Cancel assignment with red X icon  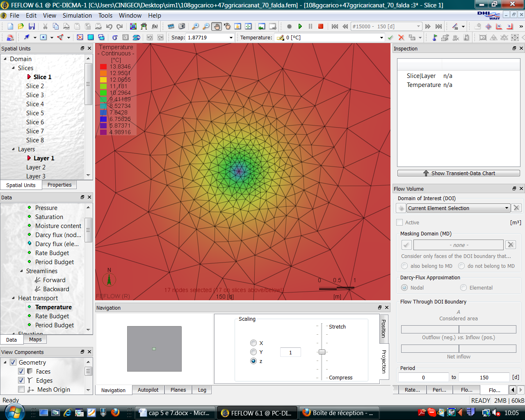[x=401, y=37]
